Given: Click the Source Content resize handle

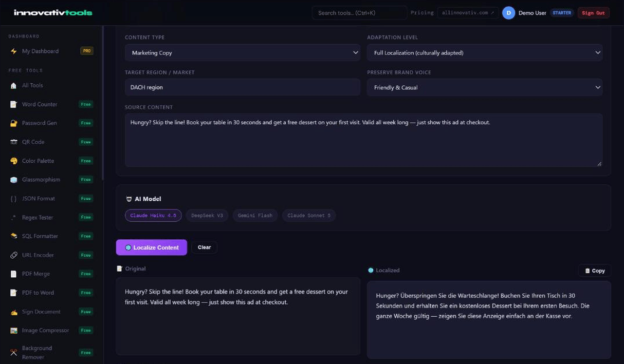Looking at the screenshot, I should 599,163.
